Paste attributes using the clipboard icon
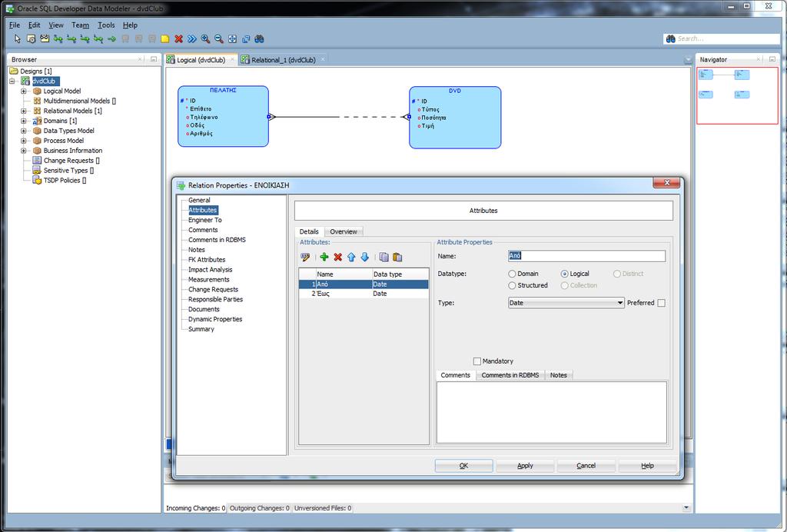787x532 pixels. coord(397,257)
